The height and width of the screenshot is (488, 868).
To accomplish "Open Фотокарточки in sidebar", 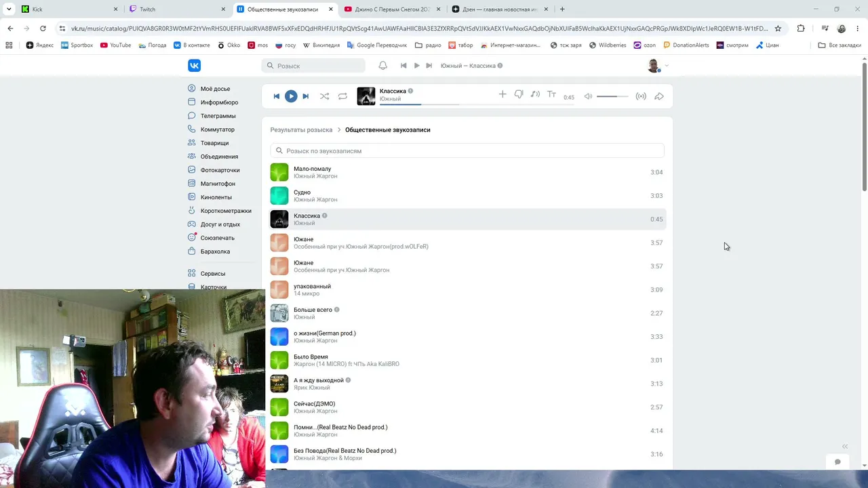I will (x=220, y=170).
